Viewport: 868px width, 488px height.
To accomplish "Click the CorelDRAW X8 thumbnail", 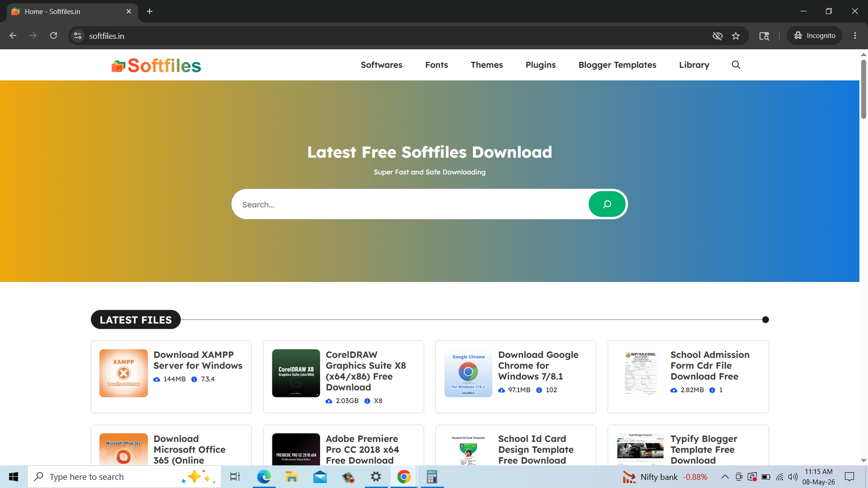I will [x=296, y=373].
